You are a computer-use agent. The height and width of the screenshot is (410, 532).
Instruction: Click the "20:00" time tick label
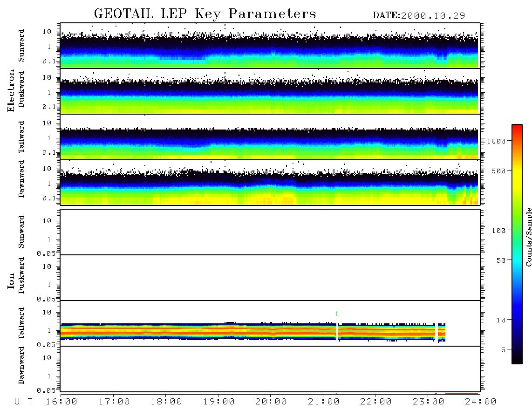tap(271, 402)
